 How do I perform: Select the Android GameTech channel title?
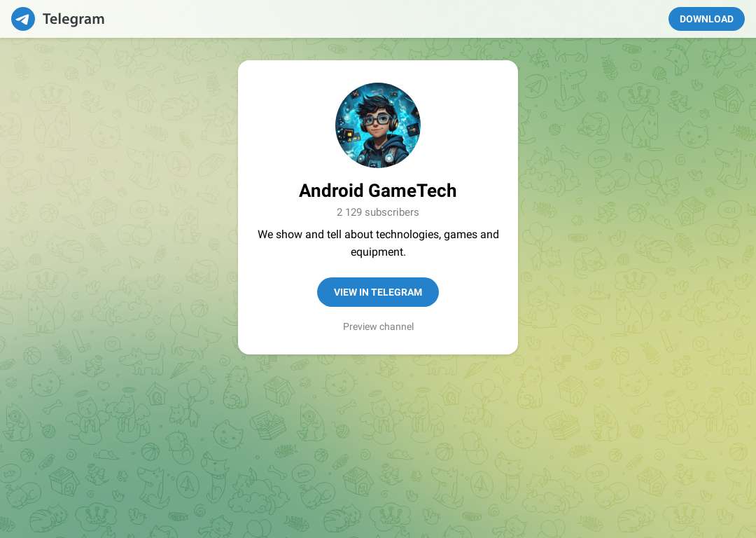[378, 191]
